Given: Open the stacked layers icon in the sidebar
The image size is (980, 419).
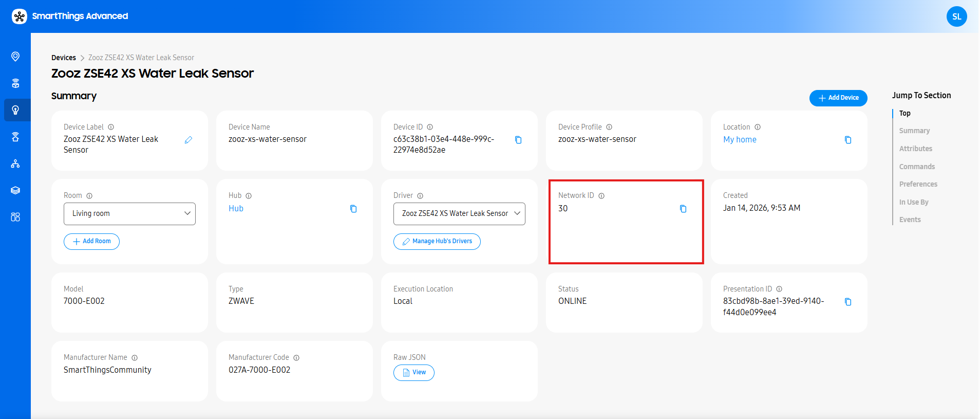Looking at the screenshot, I should [x=15, y=190].
